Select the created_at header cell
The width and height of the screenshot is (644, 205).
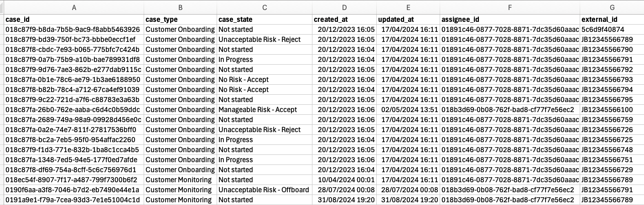tap(330, 20)
